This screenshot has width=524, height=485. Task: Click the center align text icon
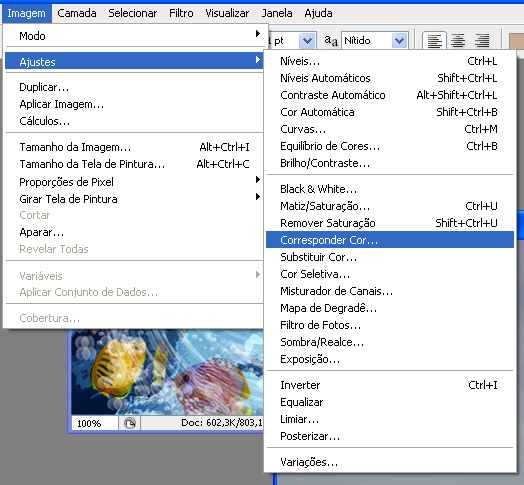[x=458, y=41]
